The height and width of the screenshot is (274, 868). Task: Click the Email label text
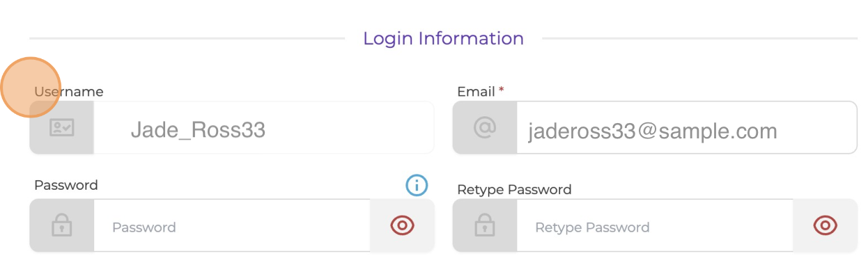476,92
